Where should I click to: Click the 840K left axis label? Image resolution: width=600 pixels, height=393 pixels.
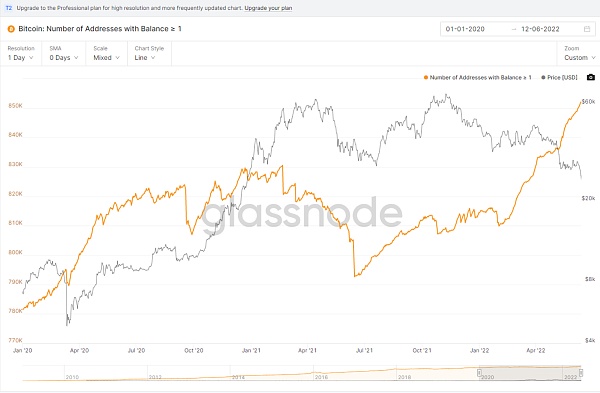(15, 135)
